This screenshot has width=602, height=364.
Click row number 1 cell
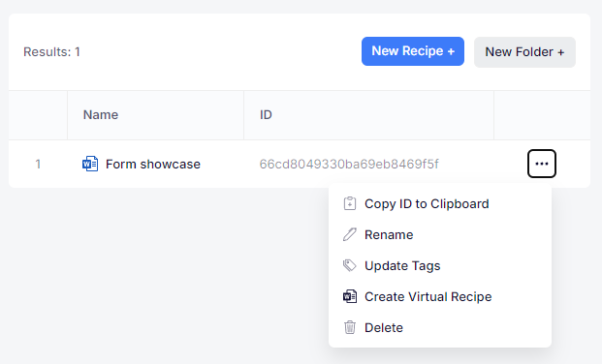pos(38,165)
